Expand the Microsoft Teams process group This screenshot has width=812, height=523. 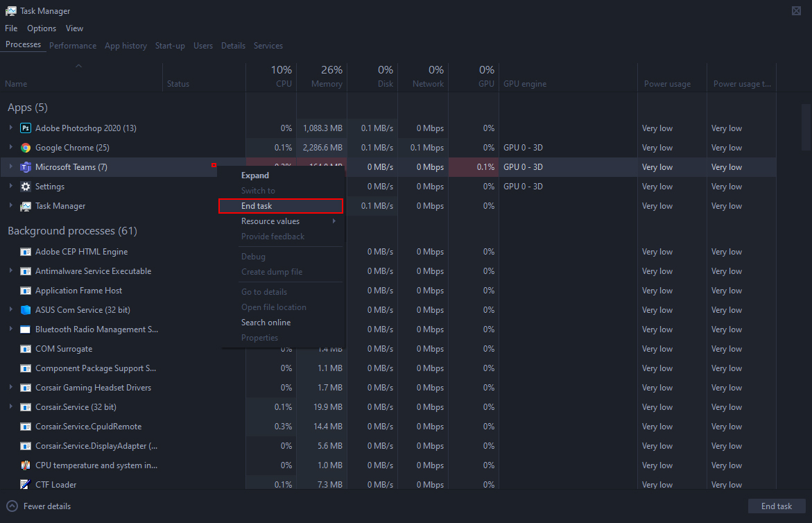11,166
